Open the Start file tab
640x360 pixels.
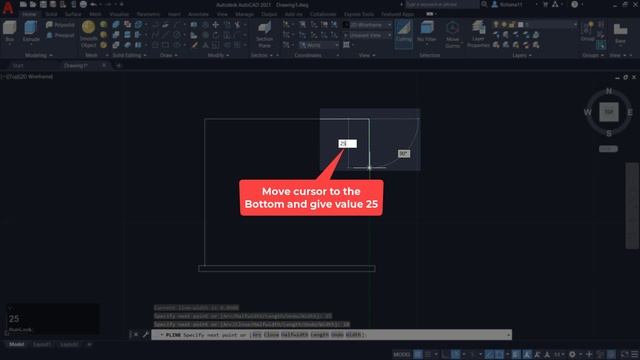coord(18,65)
